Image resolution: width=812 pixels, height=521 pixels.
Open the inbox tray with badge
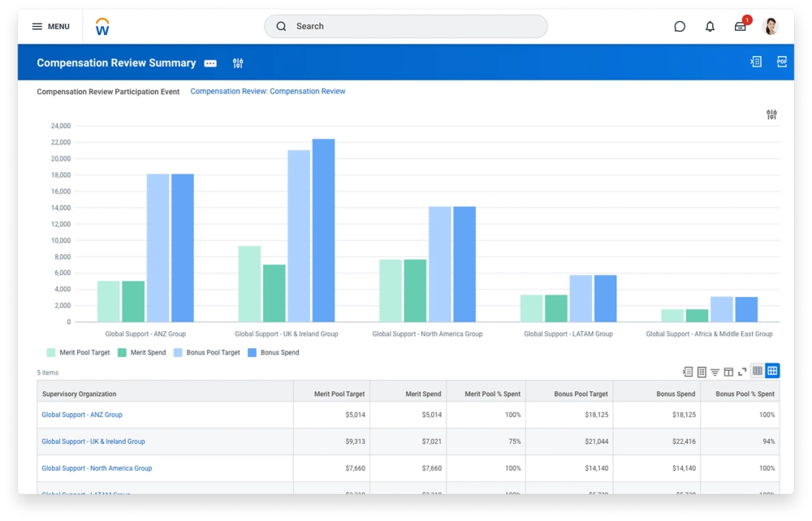741,27
